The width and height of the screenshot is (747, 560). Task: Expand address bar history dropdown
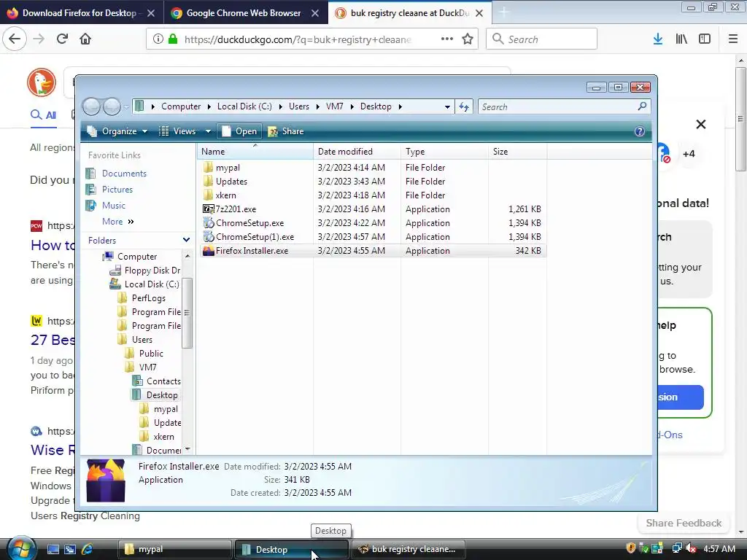[x=447, y=106]
